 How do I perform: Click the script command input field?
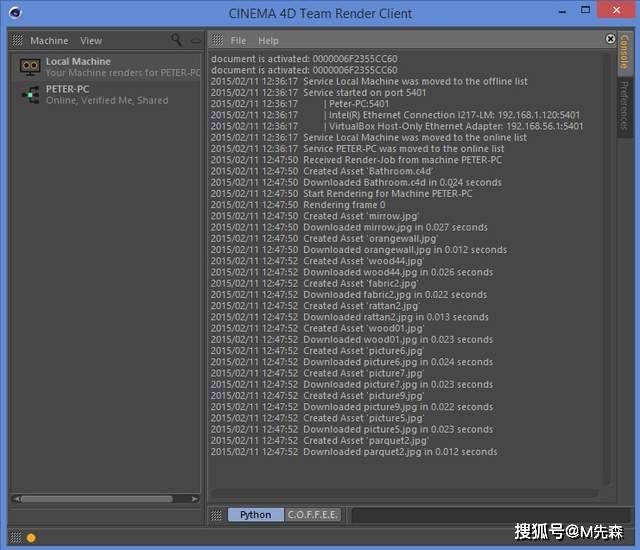click(491, 515)
